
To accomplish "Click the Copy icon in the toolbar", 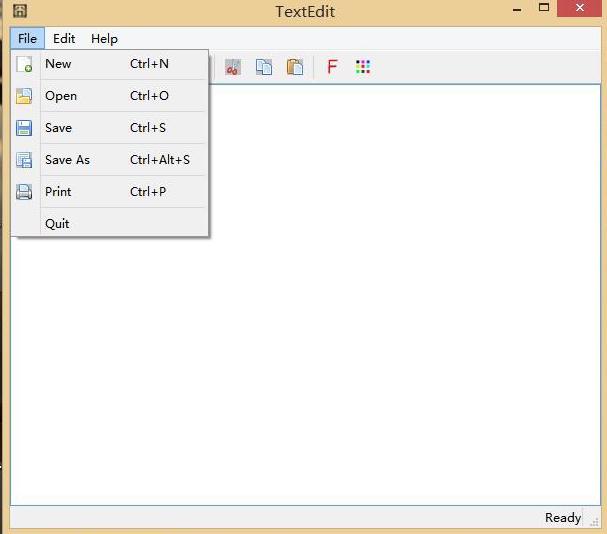I will click(x=264, y=67).
